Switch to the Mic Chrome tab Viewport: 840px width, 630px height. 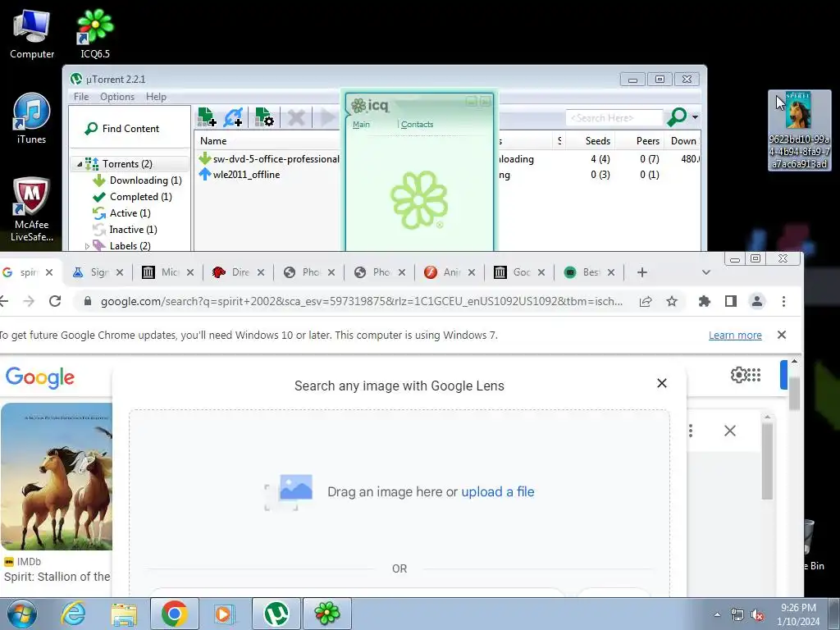[x=166, y=272]
